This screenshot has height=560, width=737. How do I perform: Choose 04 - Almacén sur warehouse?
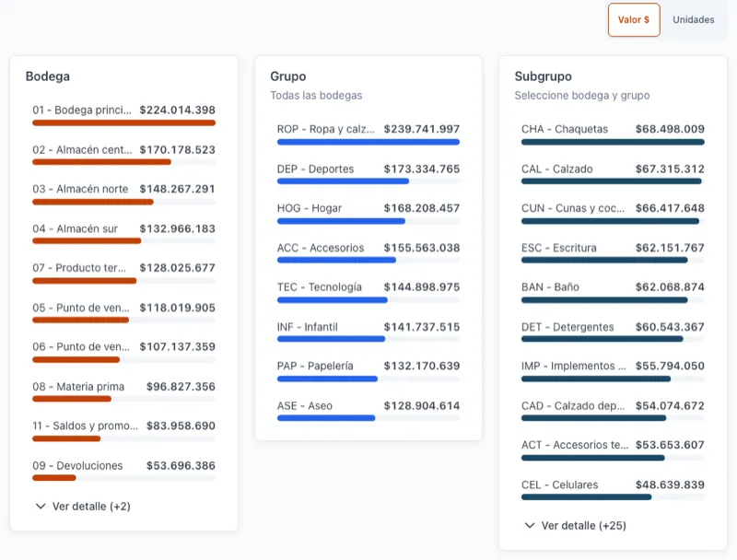click(x=123, y=234)
